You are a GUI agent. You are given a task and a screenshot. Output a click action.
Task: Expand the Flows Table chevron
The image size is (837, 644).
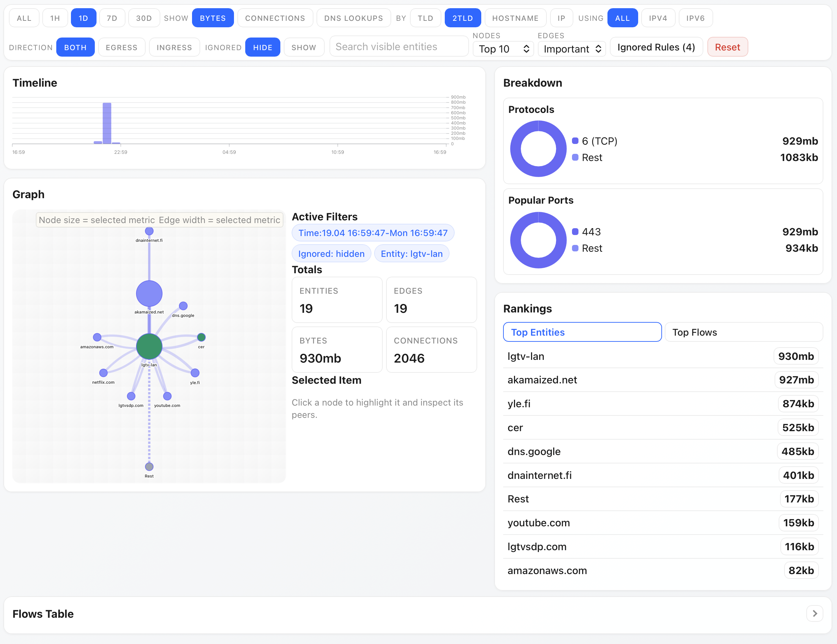815,614
